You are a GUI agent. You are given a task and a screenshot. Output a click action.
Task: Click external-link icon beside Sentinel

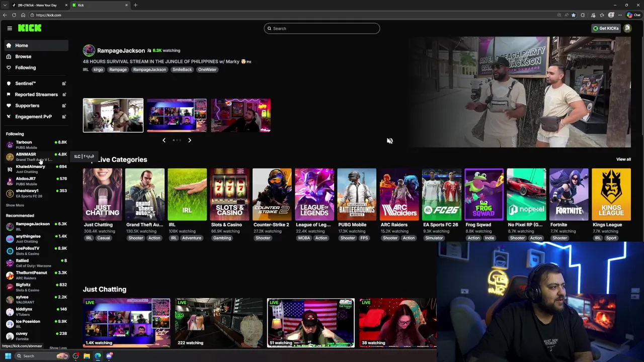click(64, 83)
